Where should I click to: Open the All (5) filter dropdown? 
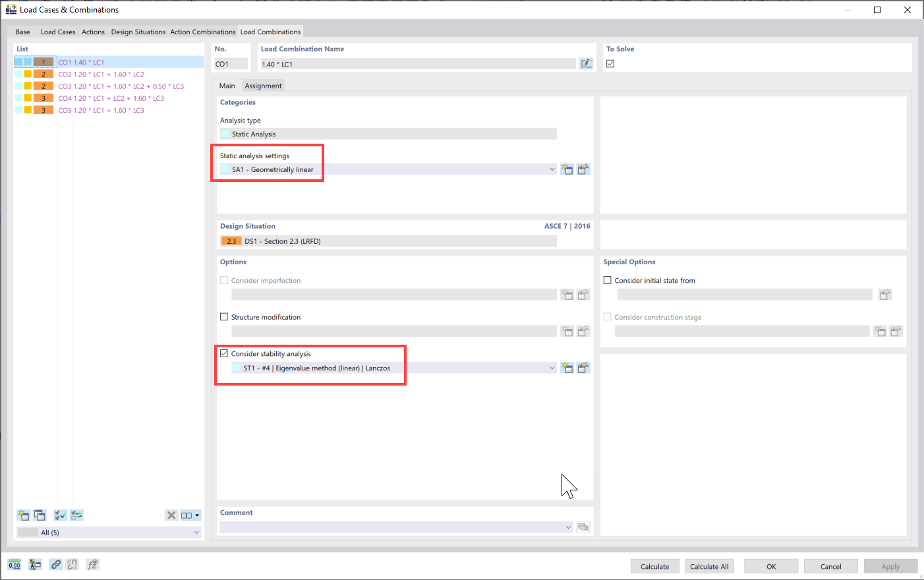point(196,532)
